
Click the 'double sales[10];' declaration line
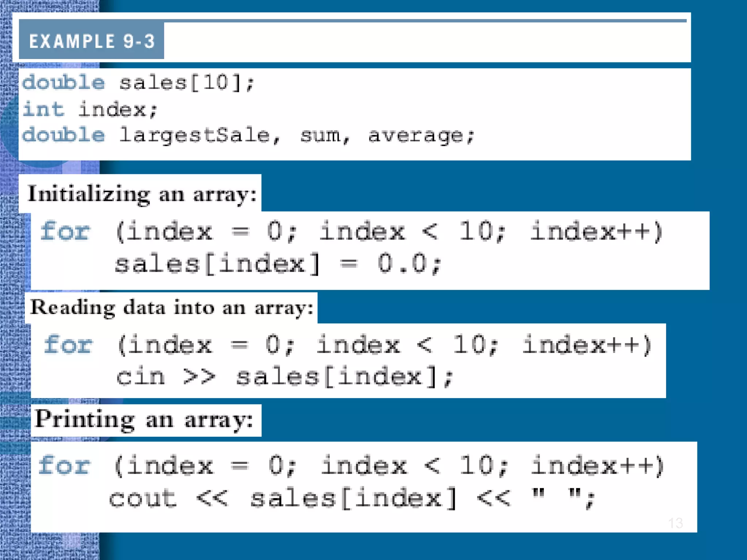pos(139,82)
